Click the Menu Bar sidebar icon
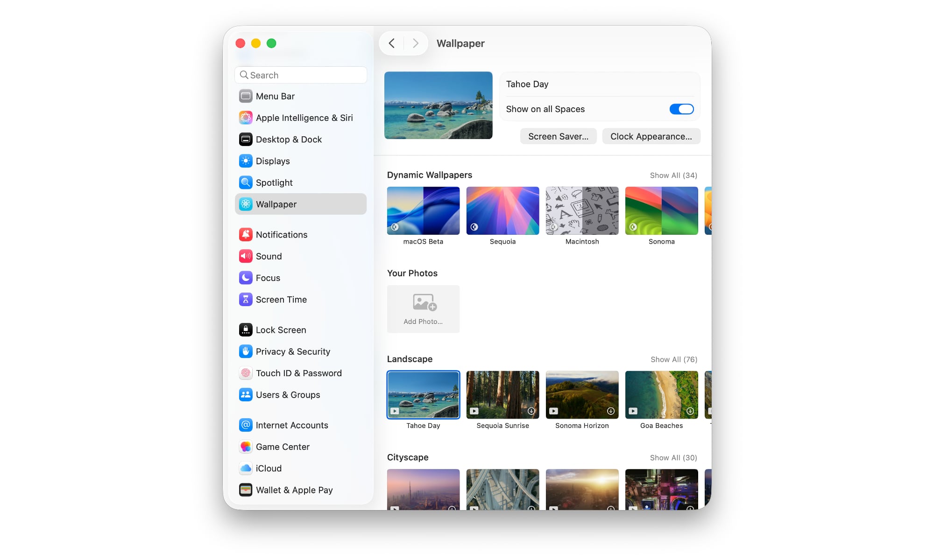The height and width of the screenshot is (560, 934). point(246,96)
